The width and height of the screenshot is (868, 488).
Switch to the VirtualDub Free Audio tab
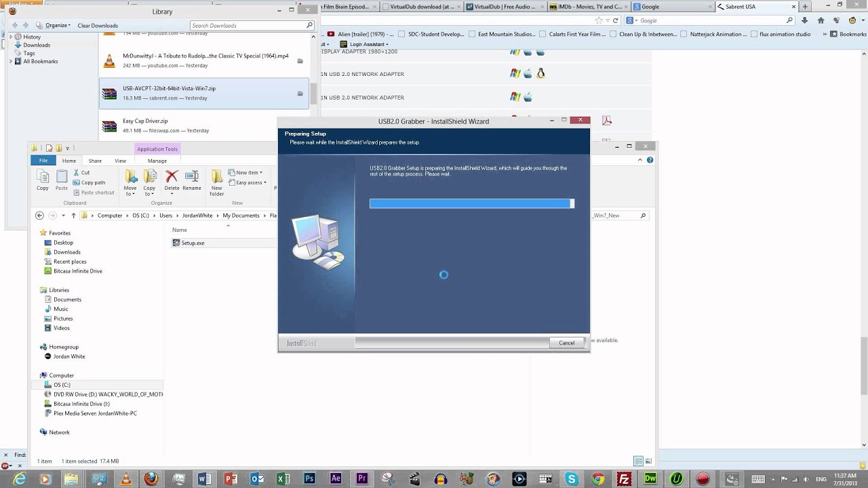coord(504,7)
